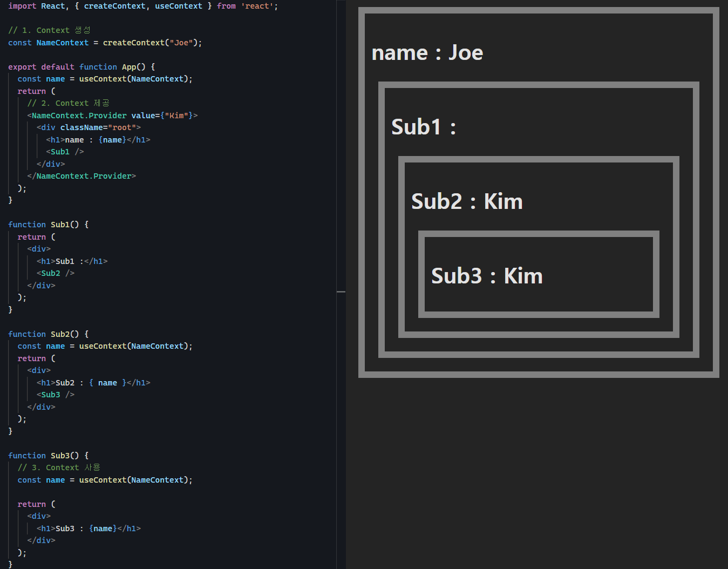728x569 pixels.
Task: Click the <Sub3 /> component tag
Action: [x=56, y=395]
